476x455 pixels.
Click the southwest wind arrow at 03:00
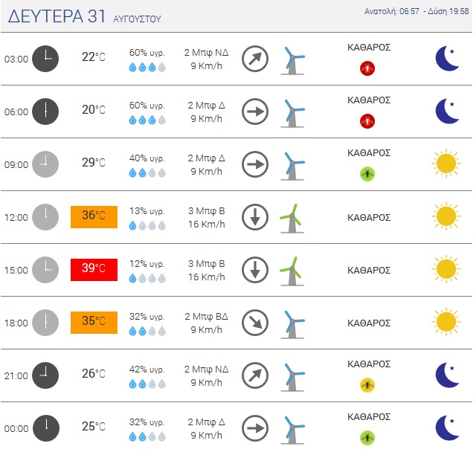(x=255, y=59)
